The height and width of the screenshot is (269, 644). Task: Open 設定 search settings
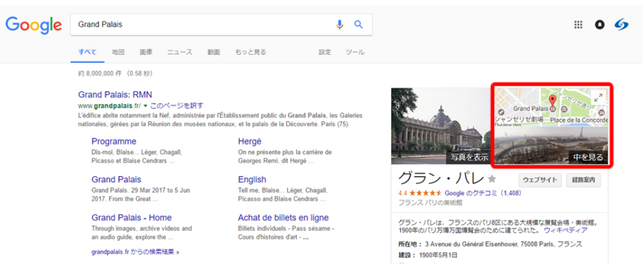point(325,52)
